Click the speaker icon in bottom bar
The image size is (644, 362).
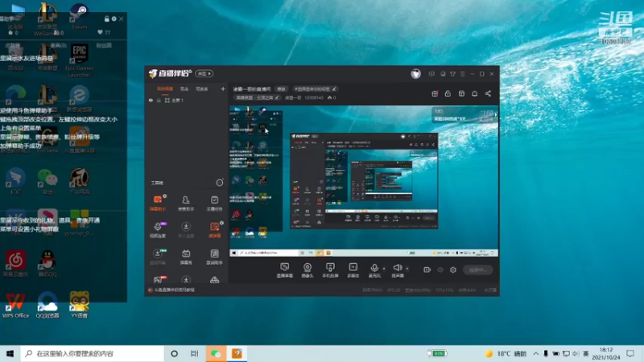point(397,268)
